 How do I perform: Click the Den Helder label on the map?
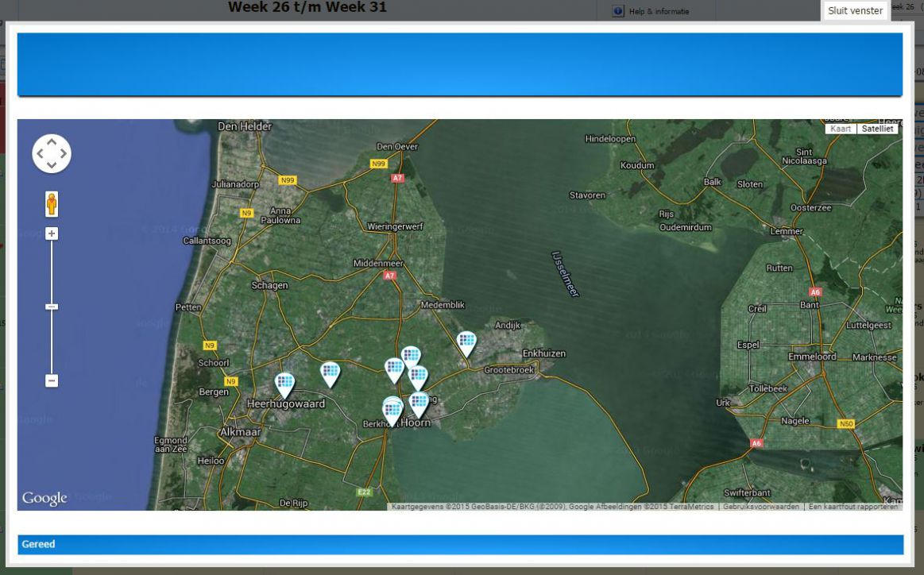click(x=245, y=126)
